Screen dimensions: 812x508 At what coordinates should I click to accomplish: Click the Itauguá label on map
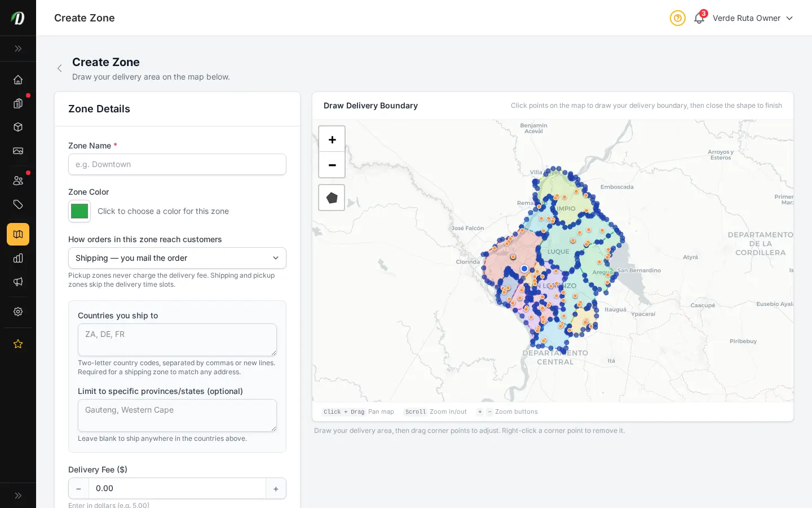pyautogui.click(x=615, y=309)
